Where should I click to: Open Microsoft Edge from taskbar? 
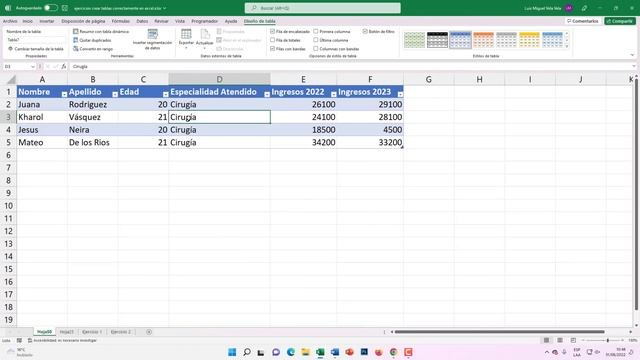point(291,352)
